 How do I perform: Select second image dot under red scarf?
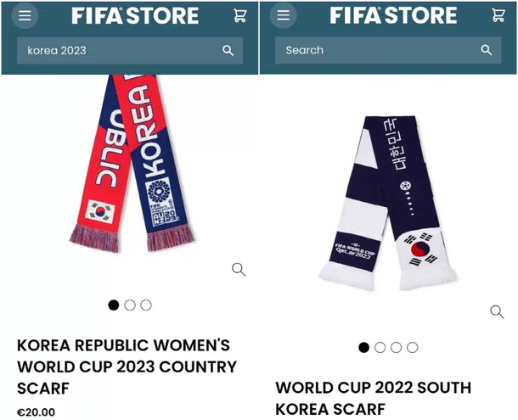click(x=130, y=305)
